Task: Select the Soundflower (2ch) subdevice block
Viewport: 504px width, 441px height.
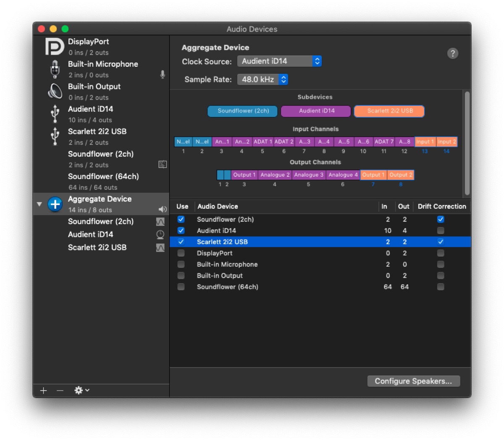Action: pyautogui.click(x=243, y=111)
